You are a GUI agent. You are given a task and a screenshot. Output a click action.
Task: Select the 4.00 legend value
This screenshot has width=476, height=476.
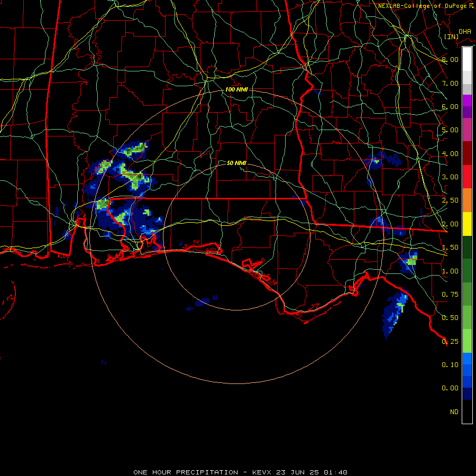click(x=450, y=153)
